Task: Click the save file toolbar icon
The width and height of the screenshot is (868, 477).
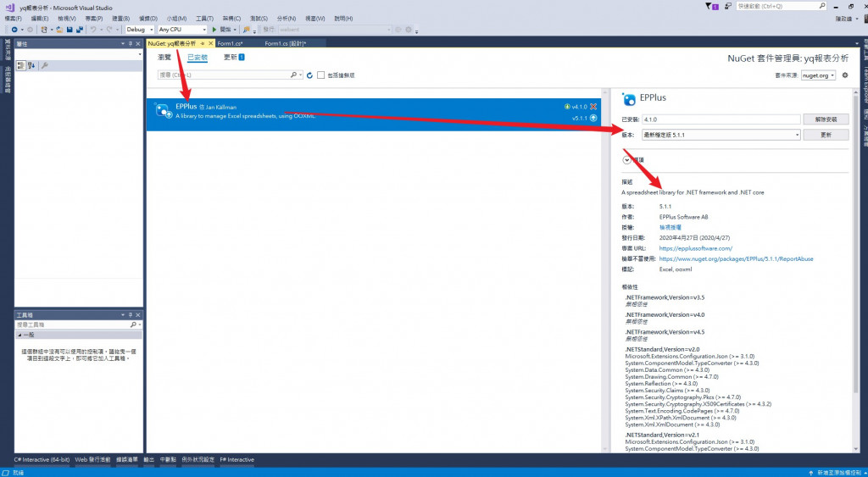Action: pyautogui.click(x=70, y=30)
